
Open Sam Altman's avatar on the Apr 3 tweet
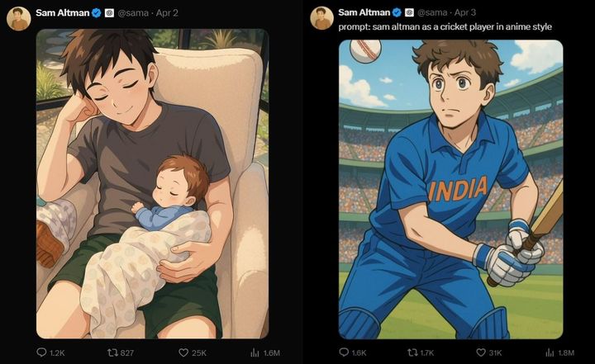click(x=322, y=18)
